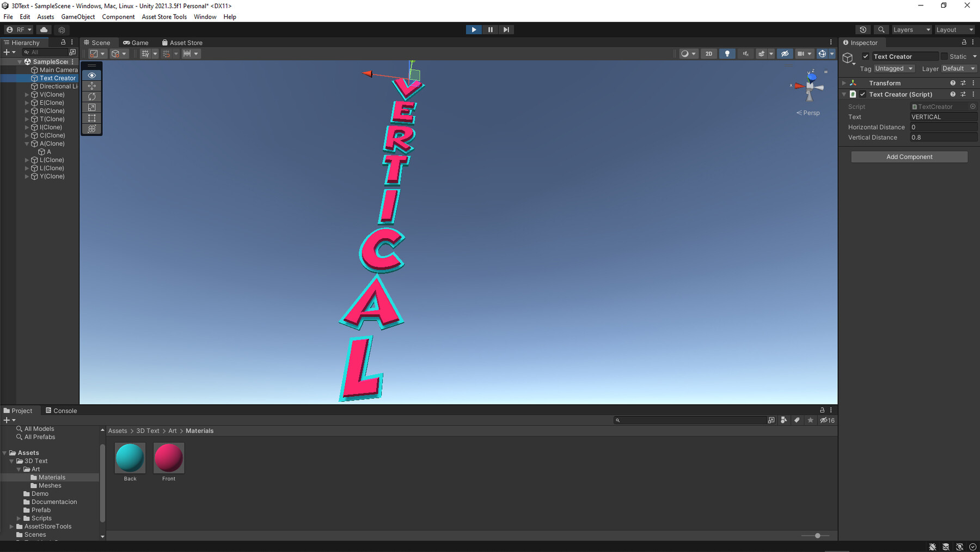Open the RF account dropdown
Screen dimensions: 980x552
pos(19,29)
